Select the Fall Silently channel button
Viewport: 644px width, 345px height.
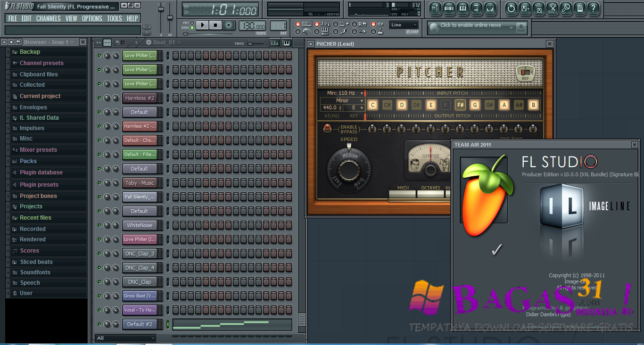coord(140,197)
